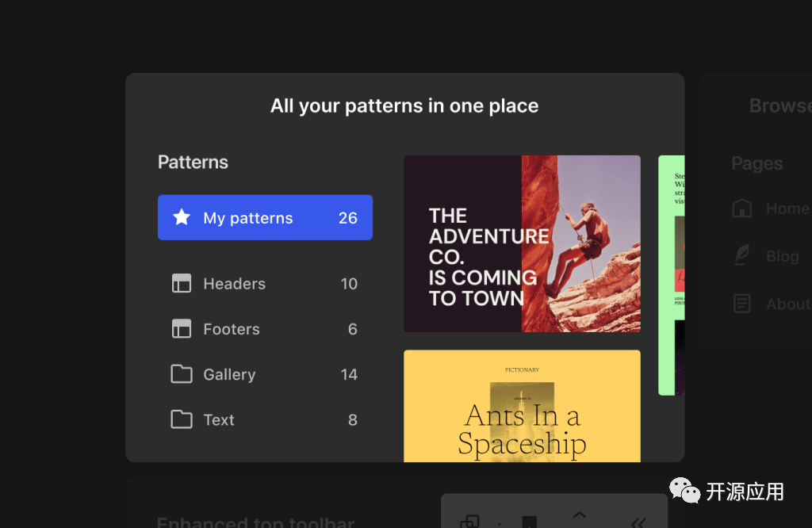Click the group blocks icon in toolbar
Screen dimensions: 812x528
[469, 521]
